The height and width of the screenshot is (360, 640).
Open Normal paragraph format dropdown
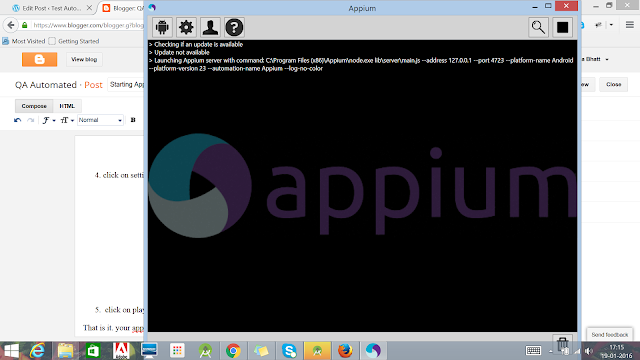[x=100, y=120]
